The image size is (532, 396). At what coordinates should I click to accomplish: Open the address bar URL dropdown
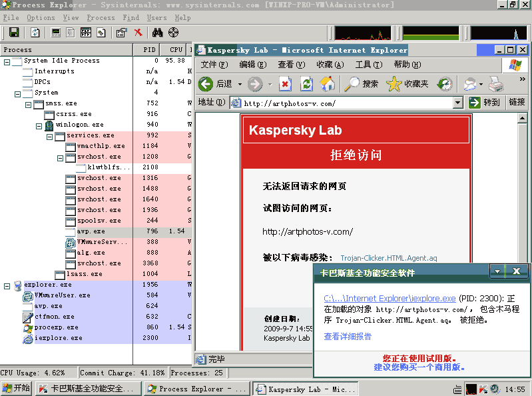457,103
